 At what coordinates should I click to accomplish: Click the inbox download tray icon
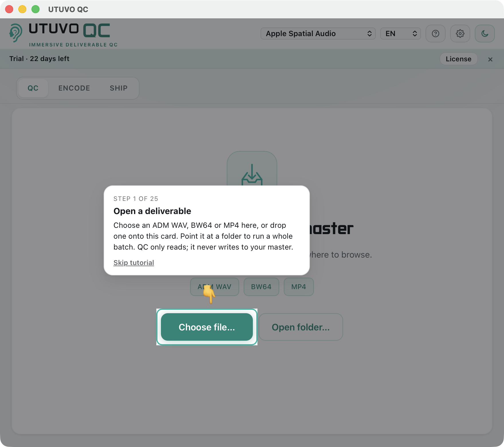click(252, 174)
